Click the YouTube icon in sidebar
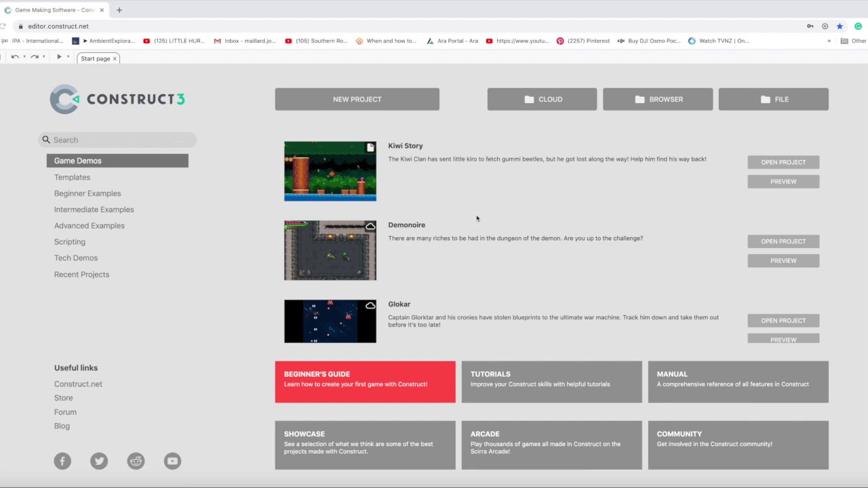 172,461
